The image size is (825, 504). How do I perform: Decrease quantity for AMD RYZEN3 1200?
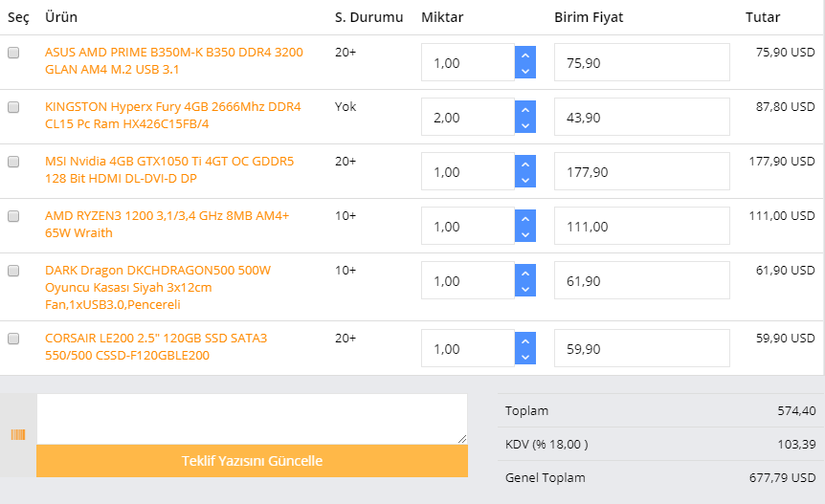click(x=524, y=234)
